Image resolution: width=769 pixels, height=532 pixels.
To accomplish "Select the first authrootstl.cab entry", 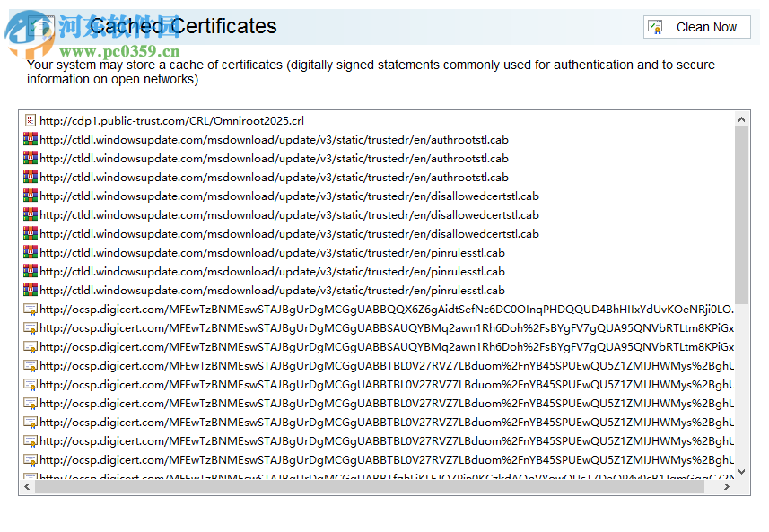I will pos(274,140).
